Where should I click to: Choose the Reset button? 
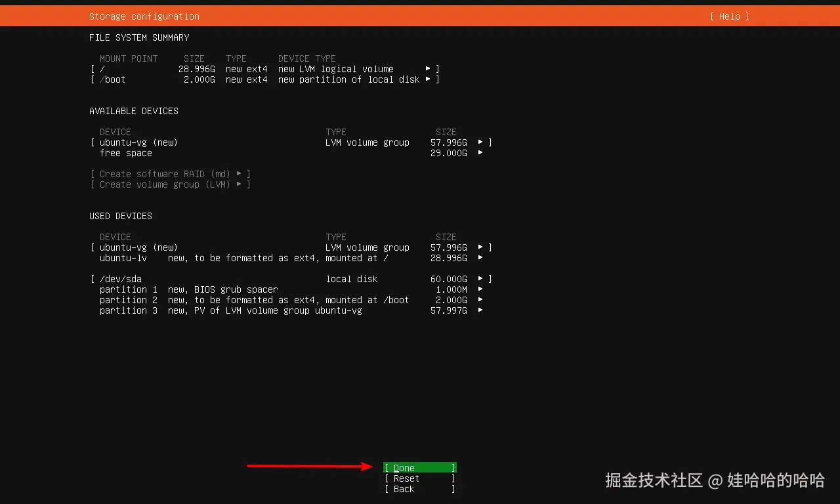click(420, 478)
